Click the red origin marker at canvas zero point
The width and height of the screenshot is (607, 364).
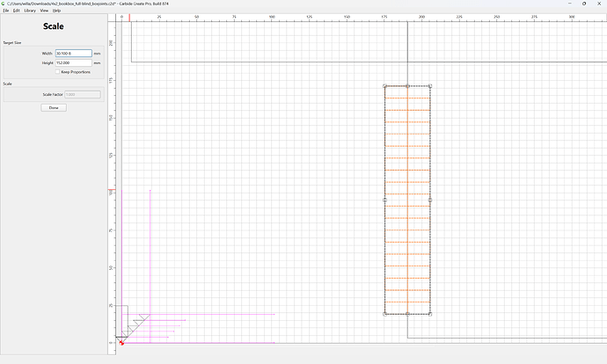pyautogui.click(x=121, y=343)
